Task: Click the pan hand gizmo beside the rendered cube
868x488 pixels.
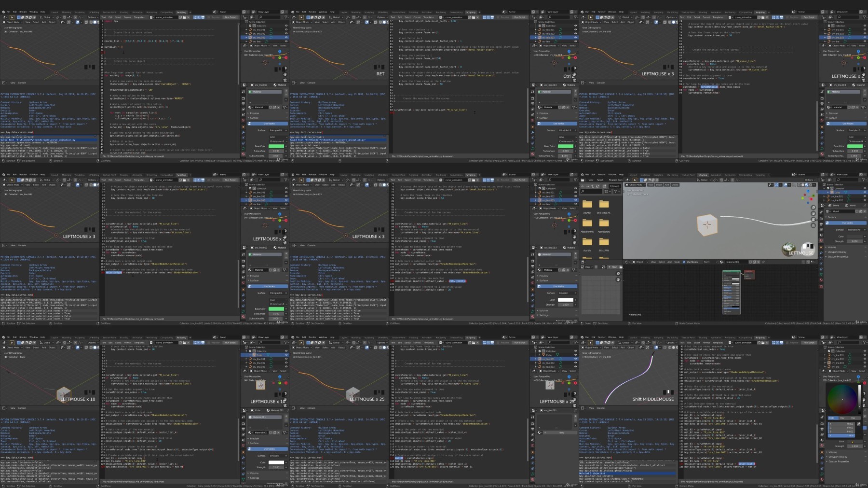Action: pyautogui.click(x=813, y=213)
